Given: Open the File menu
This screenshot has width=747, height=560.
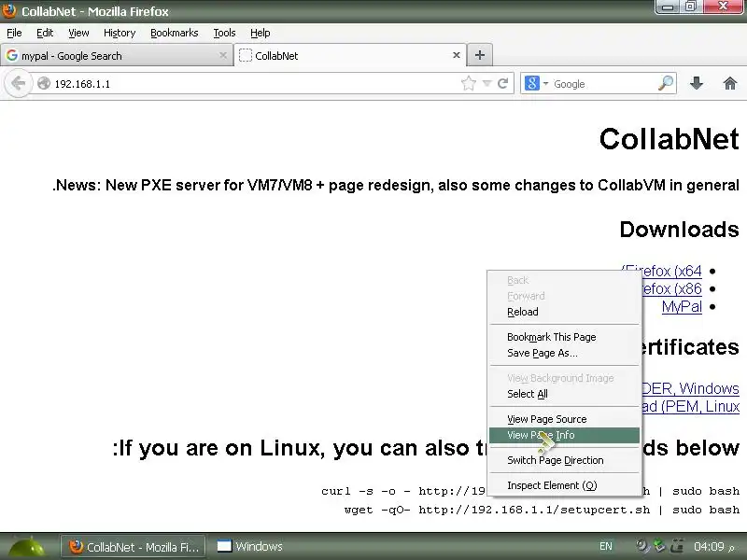Looking at the screenshot, I should click(x=14, y=33).
